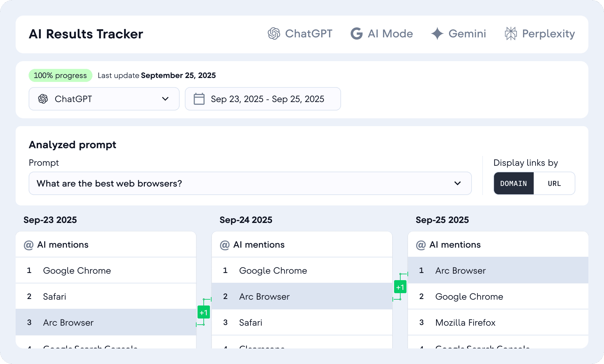Click the @ mentions icon for Sep-25 column
The width and height of the screenshot is (604, 364).
point(420,244)
